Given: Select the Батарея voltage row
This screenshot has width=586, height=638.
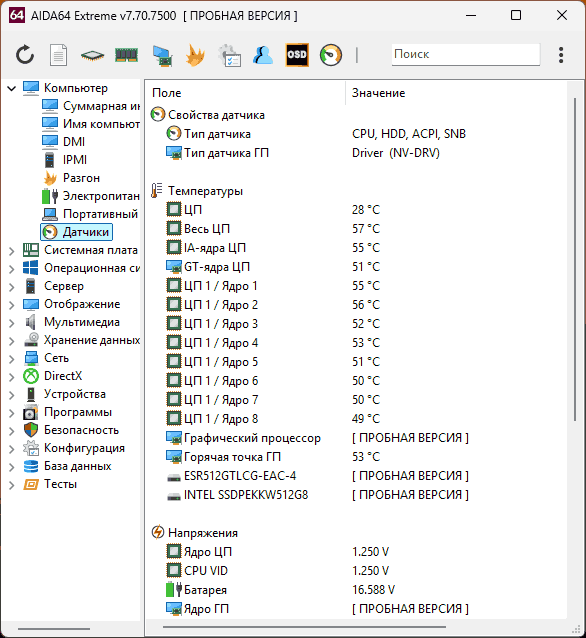Looking at the screenshot, I should point(358,590).
